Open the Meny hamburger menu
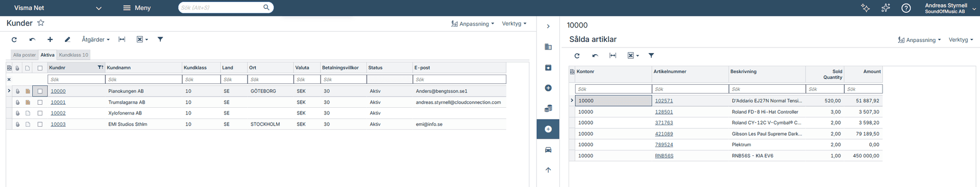This screenshot has width=980, height=187. [137, 8]
